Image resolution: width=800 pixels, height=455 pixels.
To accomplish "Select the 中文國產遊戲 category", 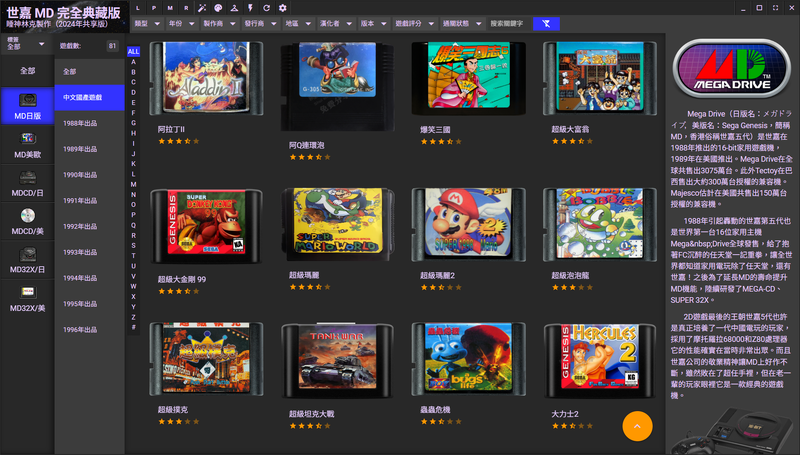I will pyautogui.click(x=90, y=97).
